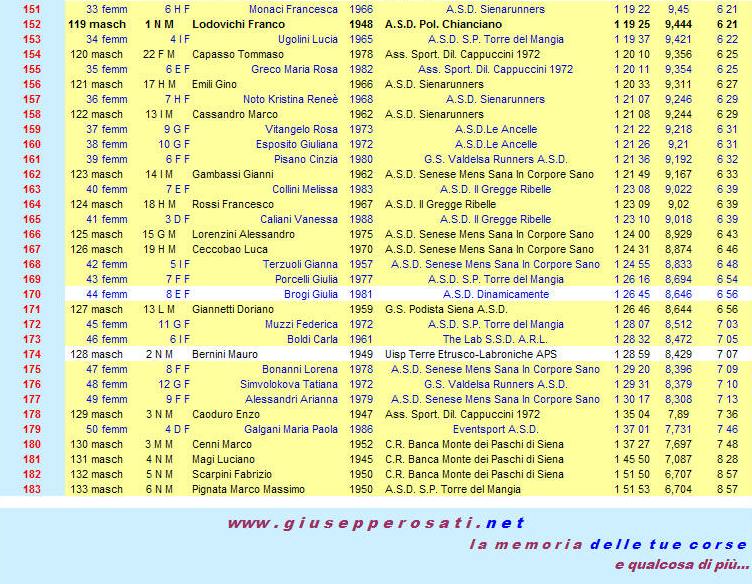Click Gambassi Gianni name
This screenshot has height=584, width=752.
tap(233, 174)
